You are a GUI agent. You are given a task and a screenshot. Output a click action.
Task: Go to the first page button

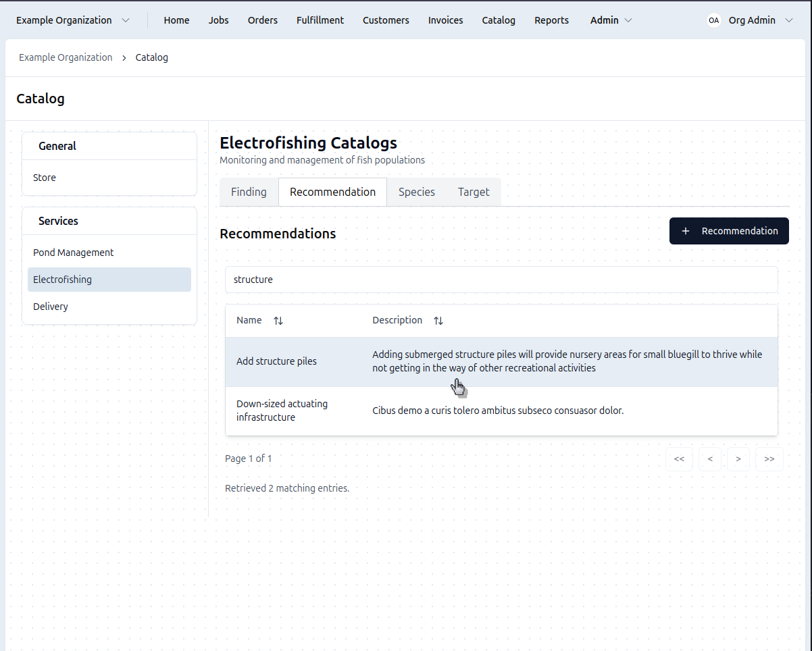pyautogui.click(x=679, y=459)
